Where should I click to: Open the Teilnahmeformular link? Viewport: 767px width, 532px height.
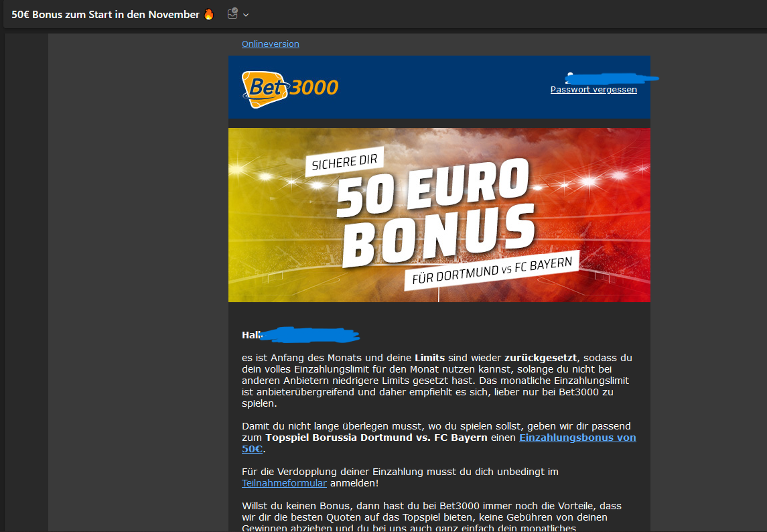284,483
